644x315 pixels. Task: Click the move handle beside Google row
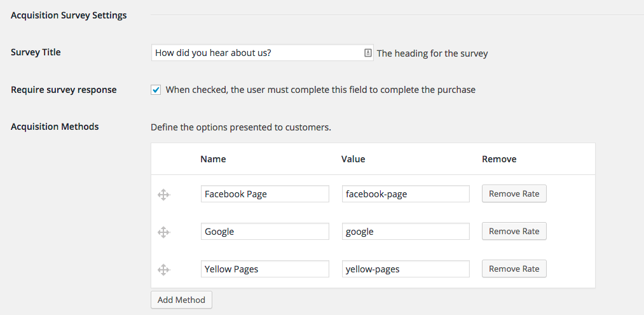click(x=163, y=232)
